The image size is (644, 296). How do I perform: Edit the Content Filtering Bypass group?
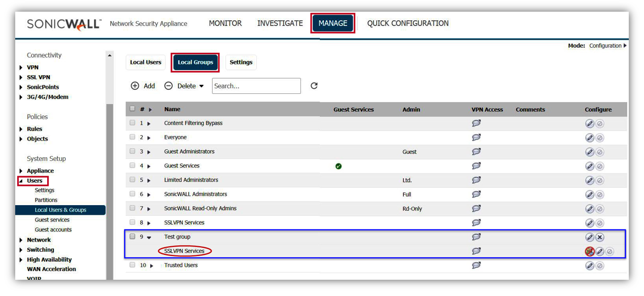pyautogui.click(x=590, y=123)
